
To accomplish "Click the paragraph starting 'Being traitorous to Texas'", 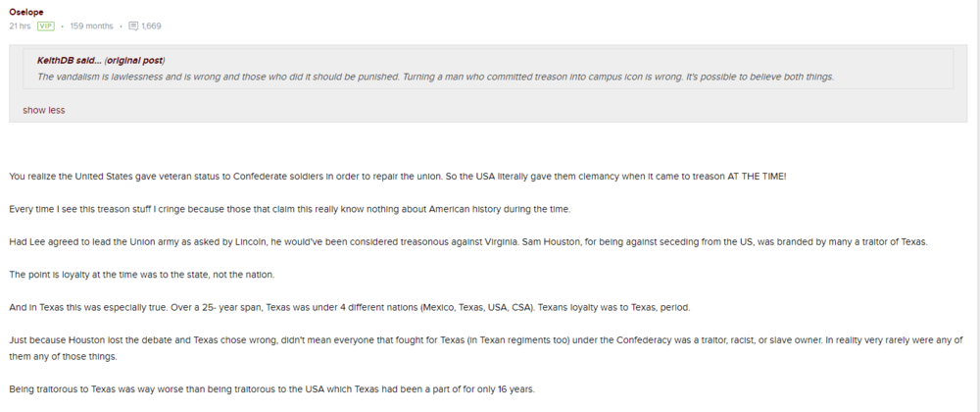I will pyautogui.click(x=271, y=388).
